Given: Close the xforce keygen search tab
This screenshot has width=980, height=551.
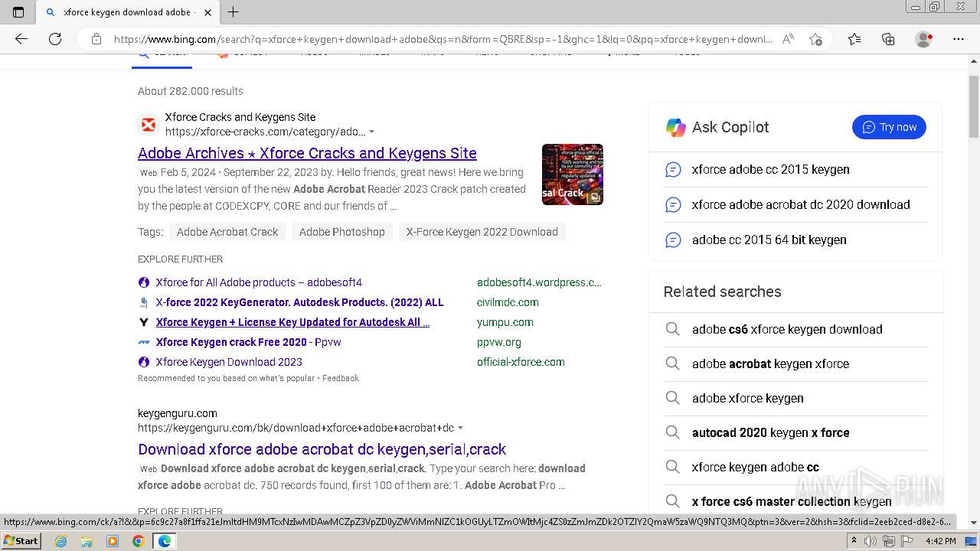Looking at the screenshot, I should click(x=206, y=12).
